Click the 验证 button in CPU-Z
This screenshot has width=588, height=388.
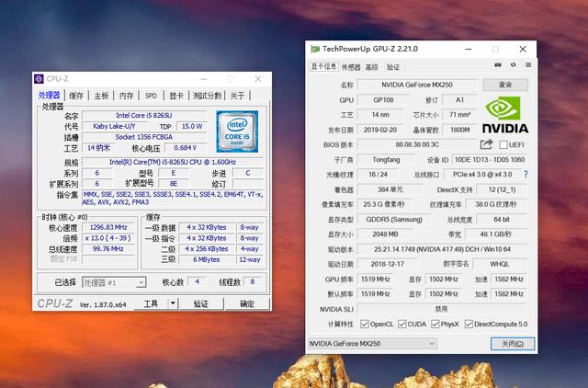[x=201, y=303]
